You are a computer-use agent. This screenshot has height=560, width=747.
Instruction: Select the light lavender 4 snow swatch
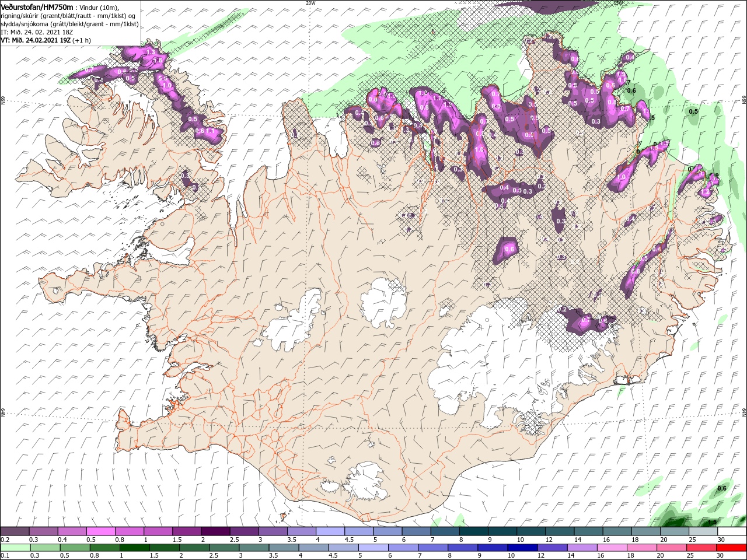coord(330,531)
